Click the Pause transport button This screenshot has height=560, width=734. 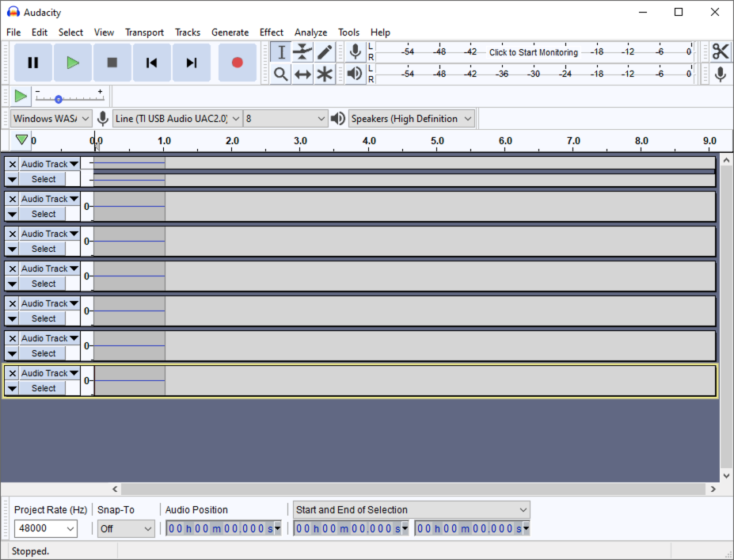coord(32,63)
